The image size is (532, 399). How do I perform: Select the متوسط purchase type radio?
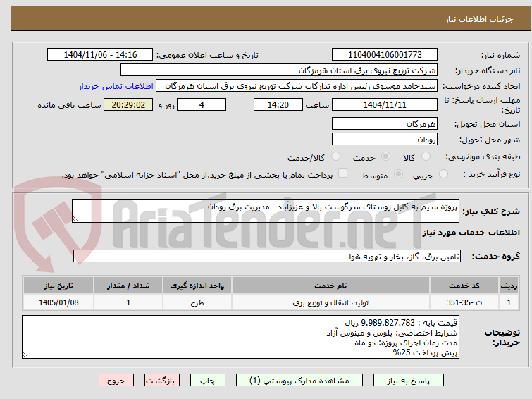(398, 174)
